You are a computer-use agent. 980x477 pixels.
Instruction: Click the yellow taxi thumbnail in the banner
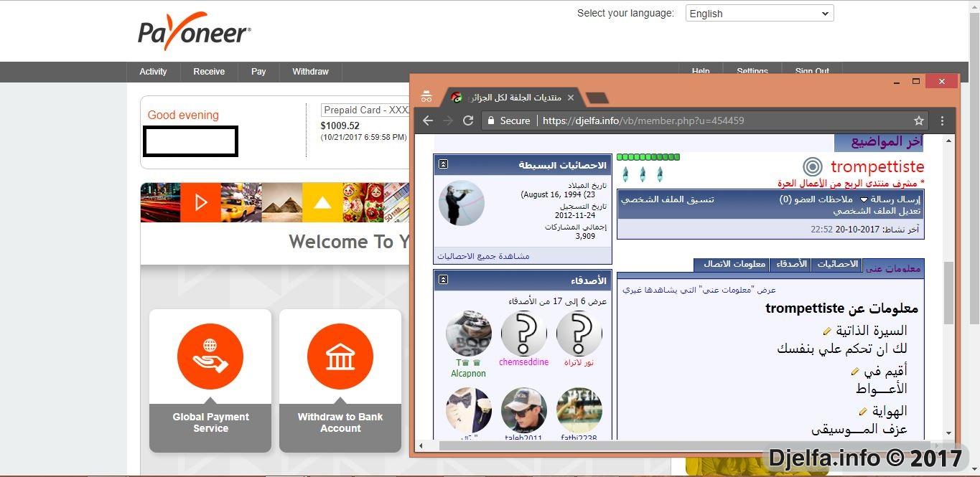point(241,202)
